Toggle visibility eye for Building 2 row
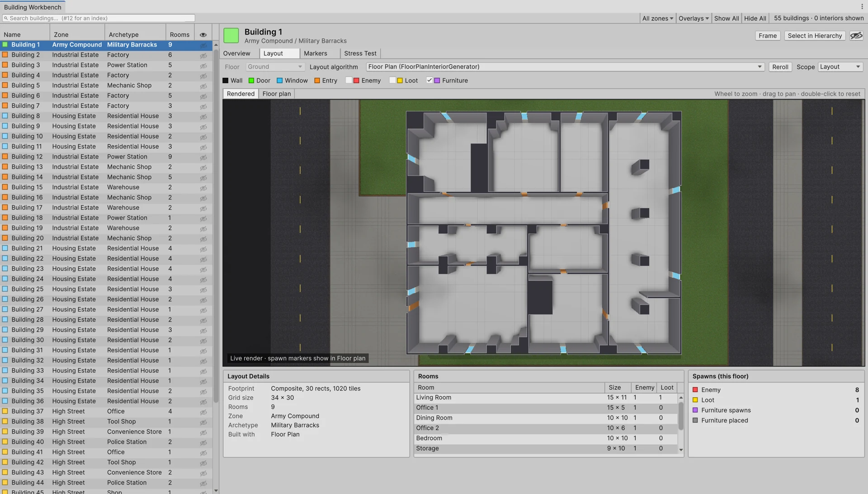 pos(203,55)
